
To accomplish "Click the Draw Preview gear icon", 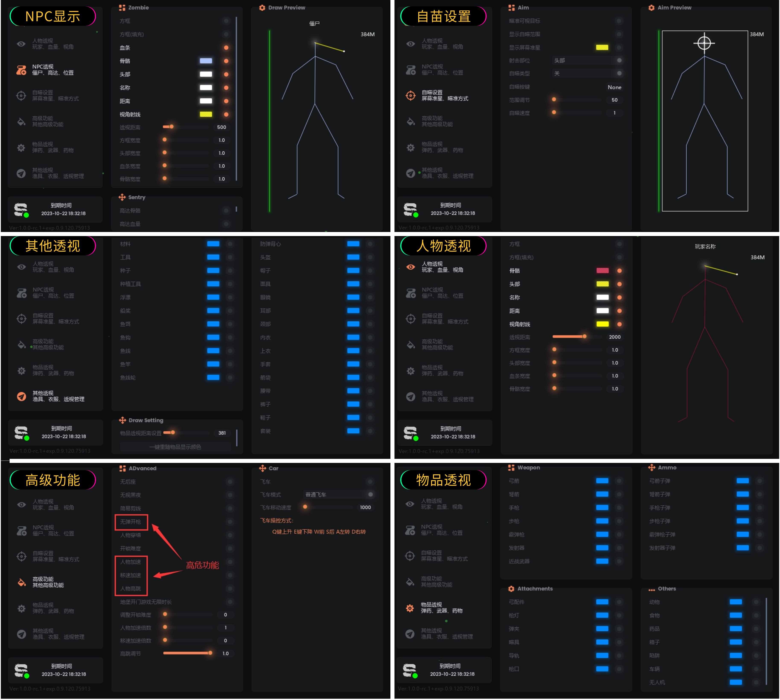I will click(262, 8).
